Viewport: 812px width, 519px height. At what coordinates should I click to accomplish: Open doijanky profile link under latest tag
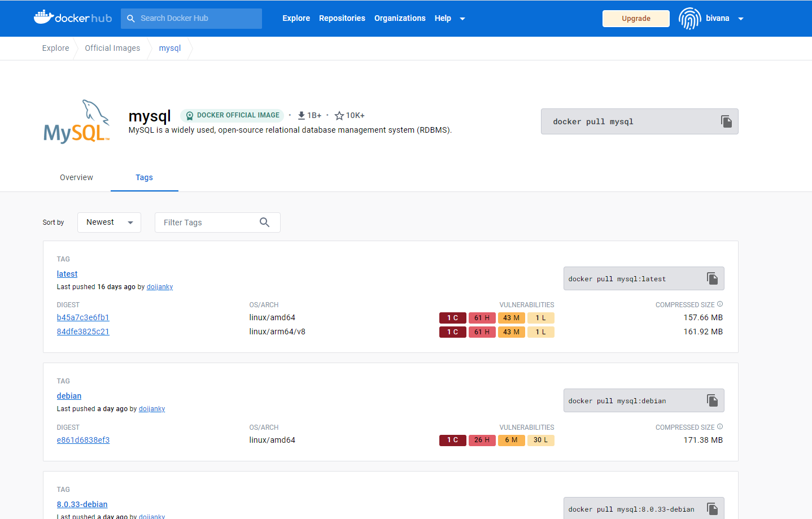click(160, 287)
